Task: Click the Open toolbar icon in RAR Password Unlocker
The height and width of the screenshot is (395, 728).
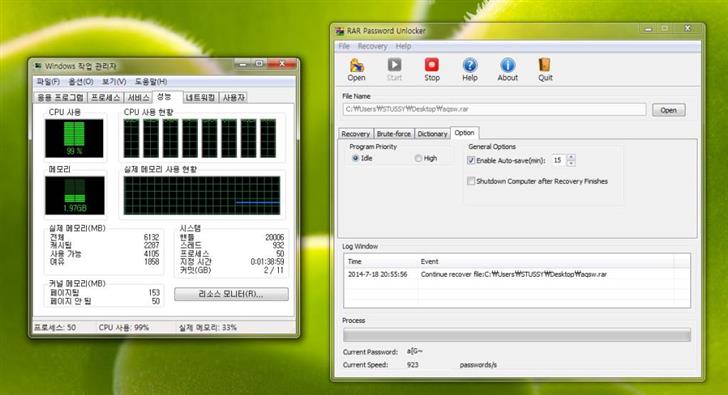Action: [357, 70]
